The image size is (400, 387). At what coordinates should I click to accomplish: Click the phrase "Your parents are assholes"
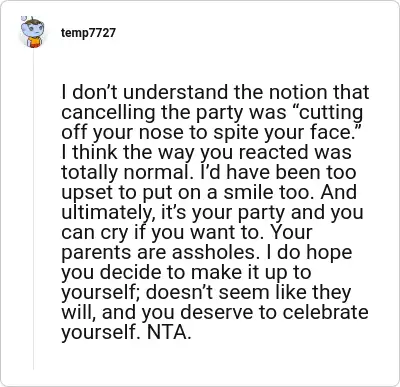click(x=188, y=242)
